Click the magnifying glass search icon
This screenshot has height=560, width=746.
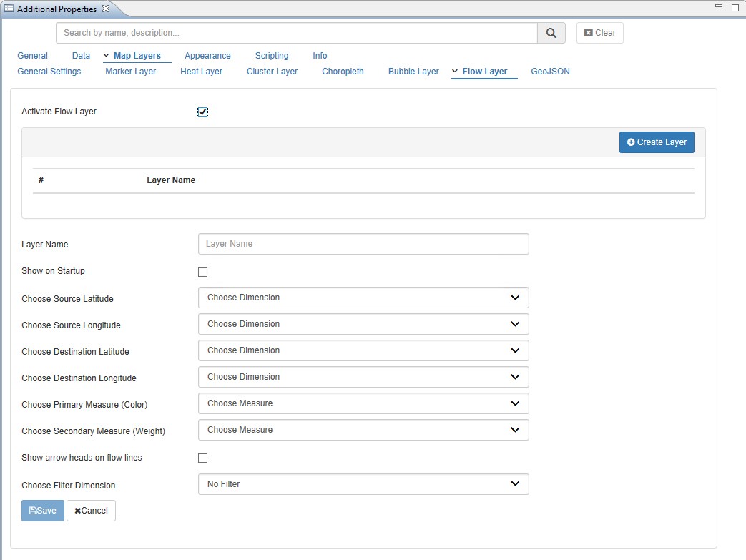551,33
